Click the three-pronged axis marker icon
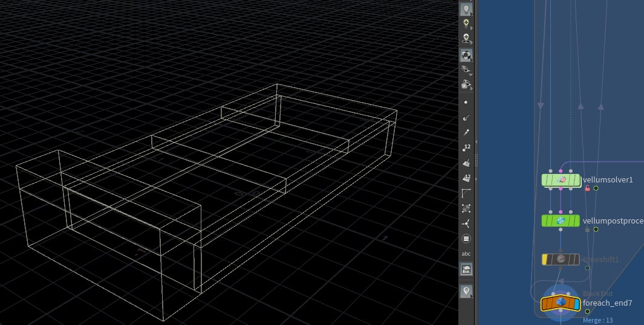 466,224
